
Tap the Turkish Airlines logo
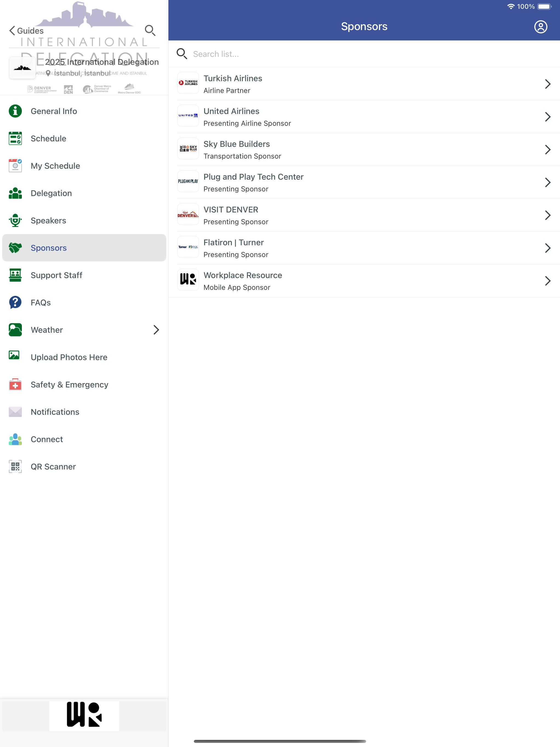tap(188, 83)
